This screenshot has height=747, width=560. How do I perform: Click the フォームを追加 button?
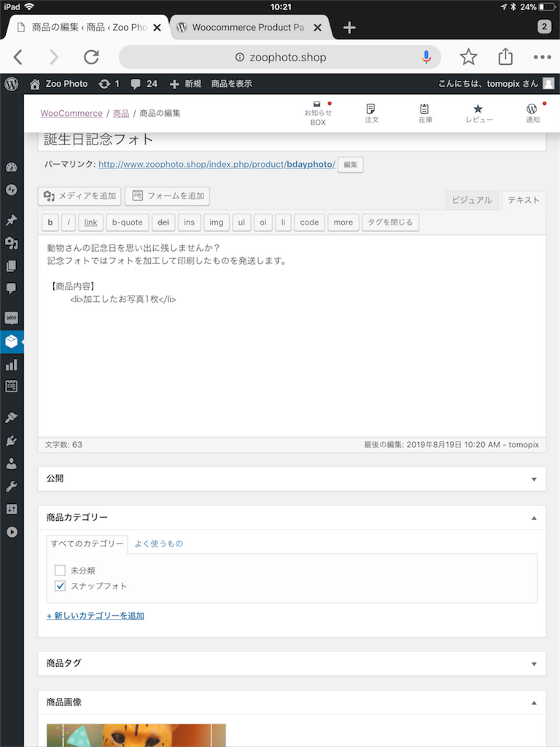point(167,196)
